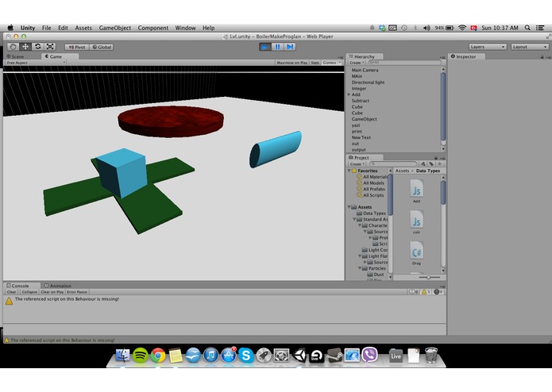Viewport: 552px width, 392px height.
Task: Open the Project Create dropdown
Action: coord(357,163)
